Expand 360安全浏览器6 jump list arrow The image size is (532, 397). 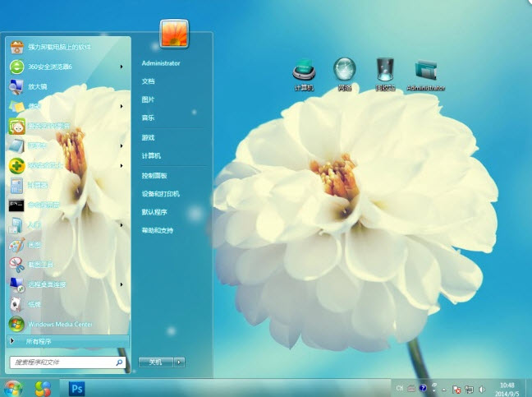pos(122,67)
